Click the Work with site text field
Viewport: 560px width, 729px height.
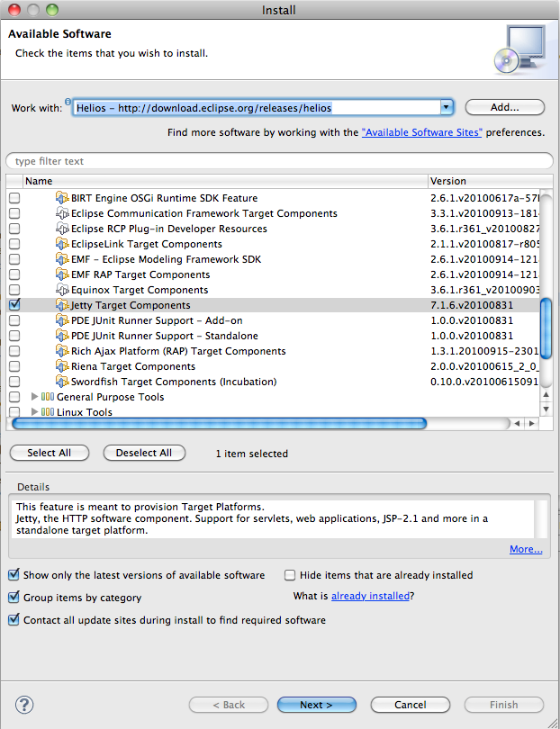[x=257, y=108]
